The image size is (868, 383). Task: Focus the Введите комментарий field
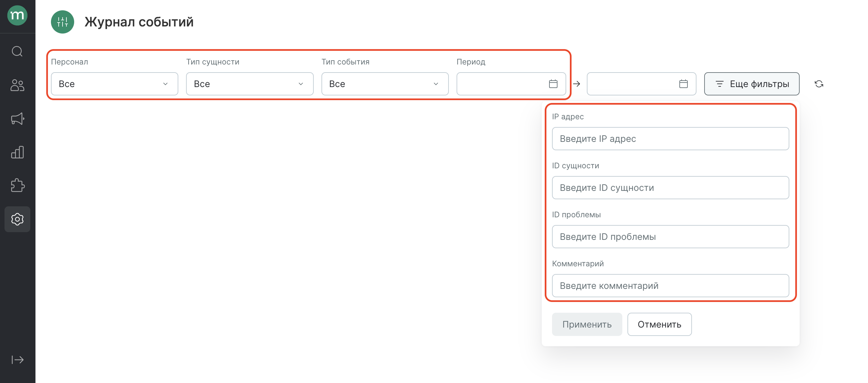[671, 286]
